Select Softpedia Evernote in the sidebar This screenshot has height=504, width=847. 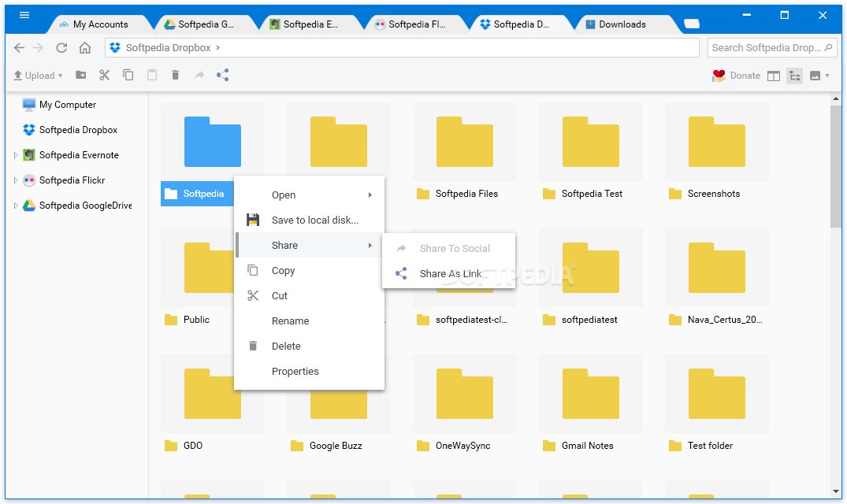[x=71, y=155]
